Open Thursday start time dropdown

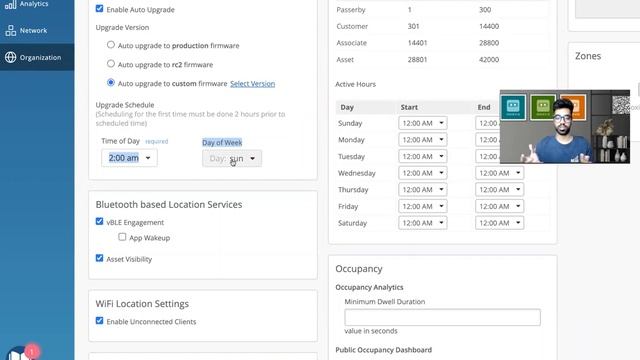click(422, 189)
